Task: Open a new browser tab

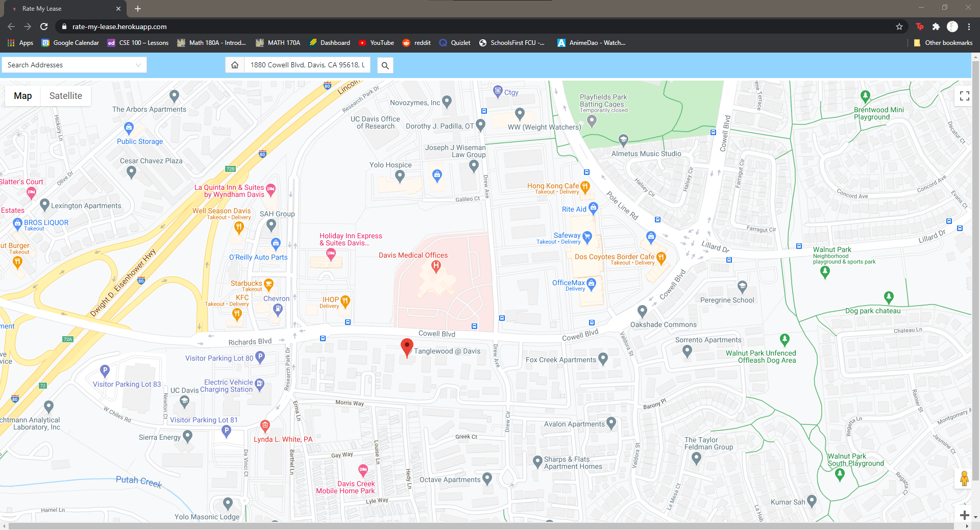Action: [138, 9]
